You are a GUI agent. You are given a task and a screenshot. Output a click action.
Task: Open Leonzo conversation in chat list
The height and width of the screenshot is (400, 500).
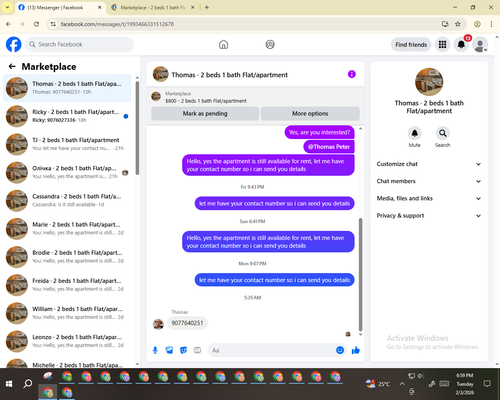coord(67,341)
